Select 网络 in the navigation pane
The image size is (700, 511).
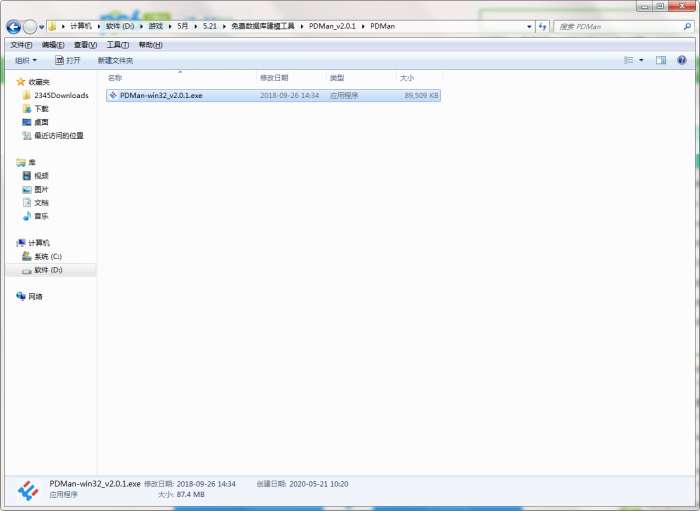click(x=35, y=297)
